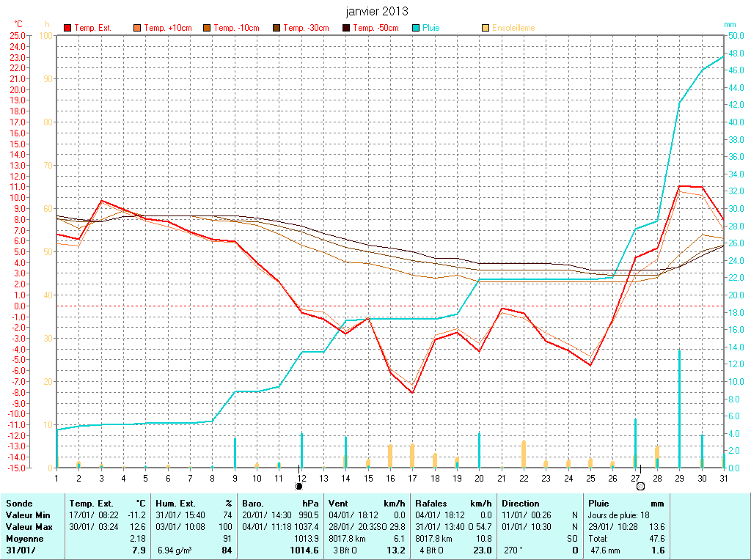Click the janvier 2013 chart title
This screenshot has height=560, width=751.
tap(377, 11)
